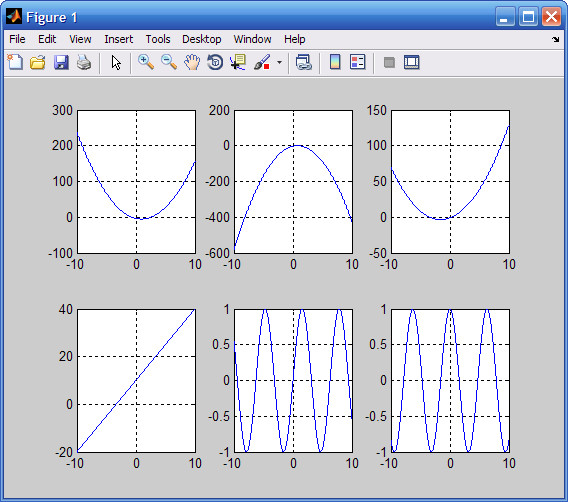Click the Hide Plot Tools icon
The width and height of the screenshot is (568, 502).
[389, 62]
